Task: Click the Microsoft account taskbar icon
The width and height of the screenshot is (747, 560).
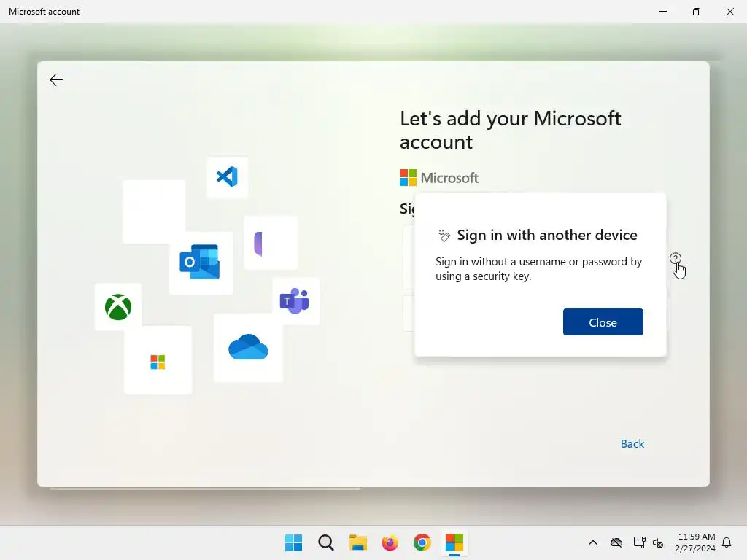Action: [x=454, y=542]
